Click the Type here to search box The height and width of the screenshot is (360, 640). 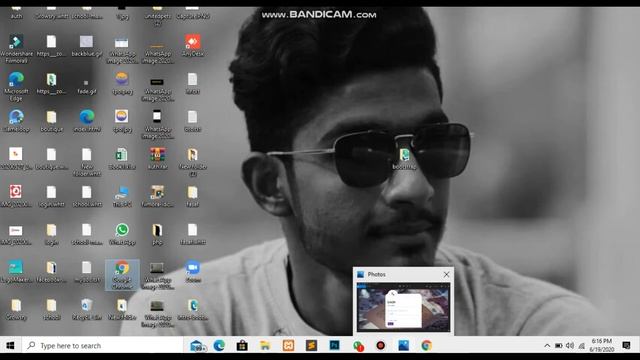point(102,346)
